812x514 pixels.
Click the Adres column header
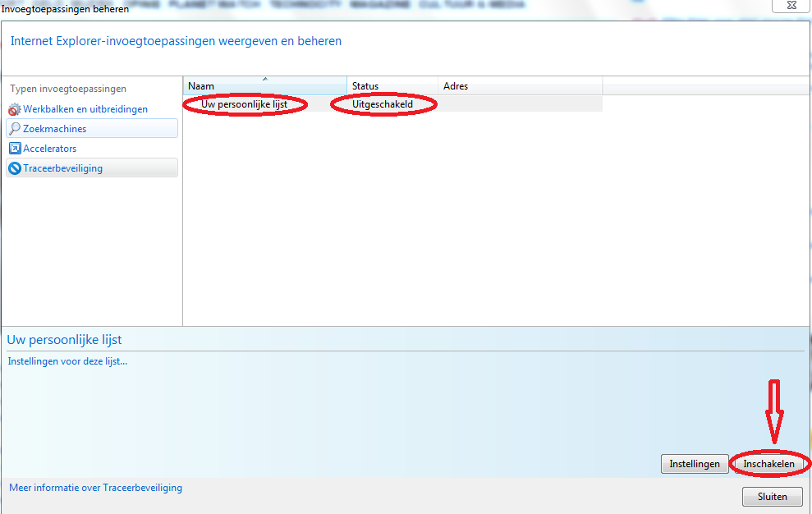pos(456,86)
